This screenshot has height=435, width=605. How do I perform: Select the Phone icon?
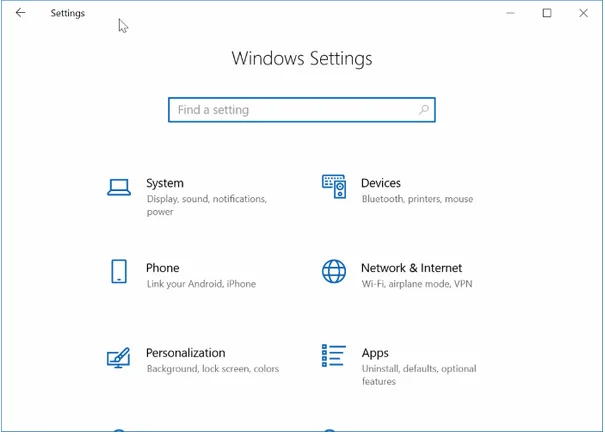119,271
